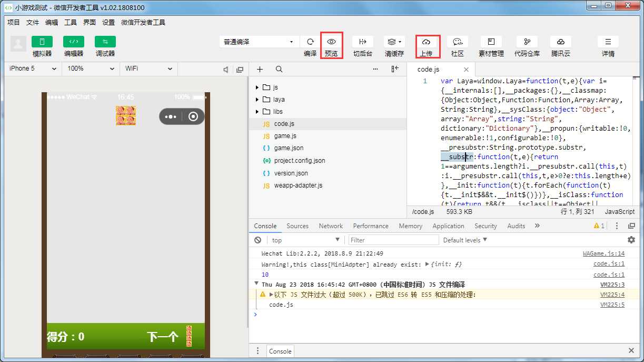Undock the devtools panel icon
Viewport: 644px width, 362px height.
pyautogui.click(x=631, y=226)
